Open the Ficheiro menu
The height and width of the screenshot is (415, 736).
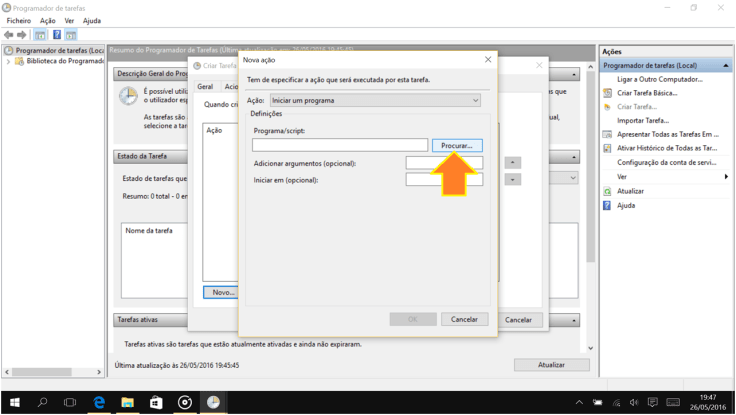tap(19, 20)
